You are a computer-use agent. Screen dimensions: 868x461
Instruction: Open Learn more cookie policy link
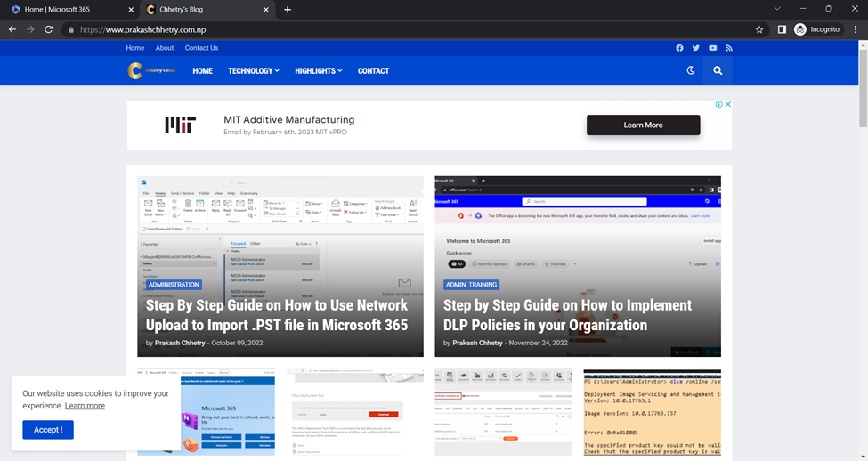pyautogui.click(x=85, y=406)
